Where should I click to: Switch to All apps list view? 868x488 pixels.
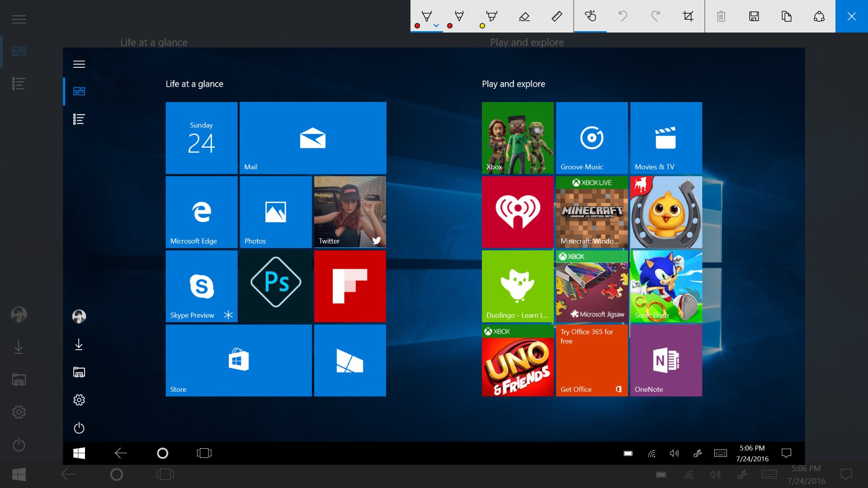coord(79,119)
